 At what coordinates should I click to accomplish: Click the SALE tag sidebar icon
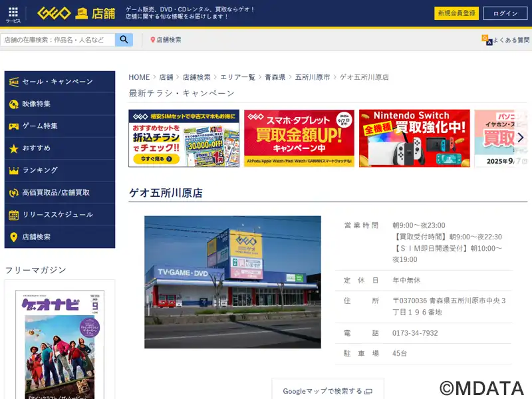coord(13,82)
